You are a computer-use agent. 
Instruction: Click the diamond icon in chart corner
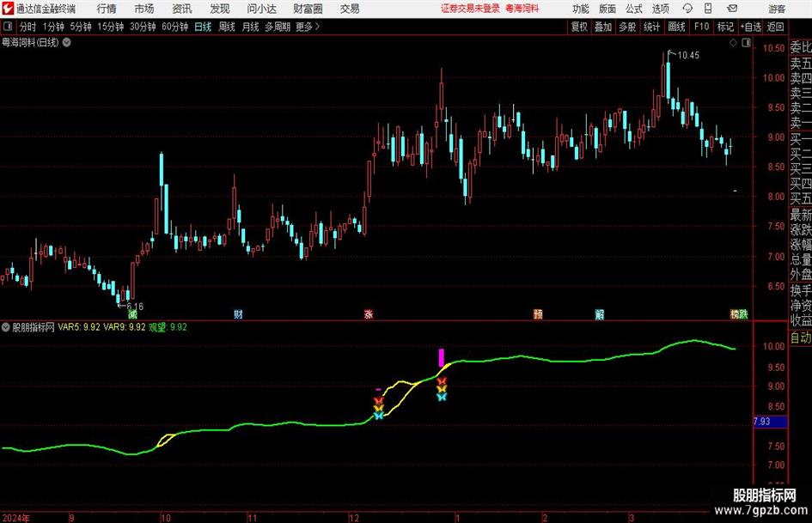coord(733,43)
